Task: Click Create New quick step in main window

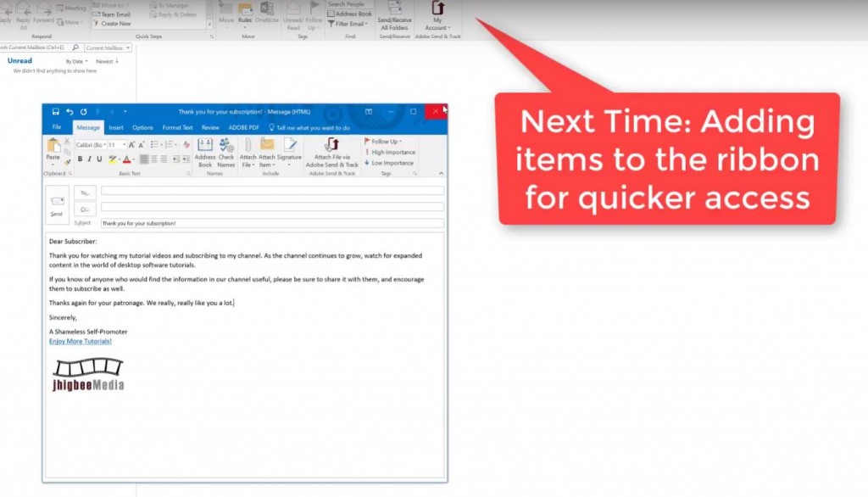Action: 112,24
